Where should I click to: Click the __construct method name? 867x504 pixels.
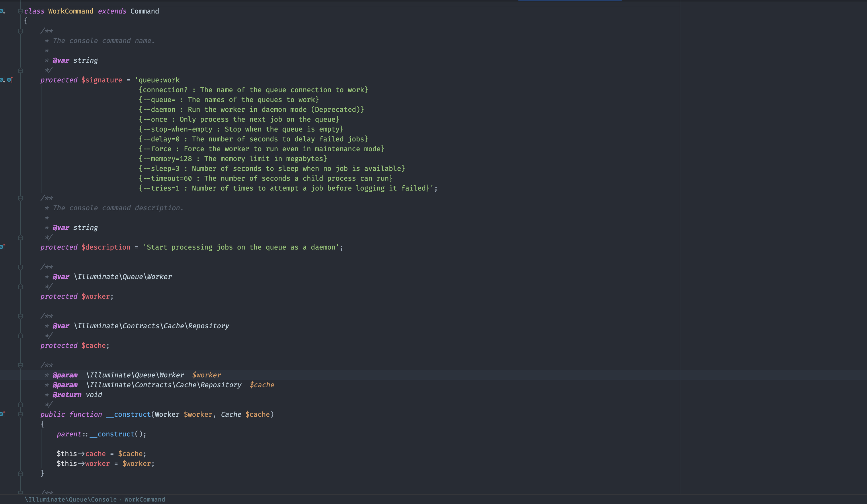point(128,414)
